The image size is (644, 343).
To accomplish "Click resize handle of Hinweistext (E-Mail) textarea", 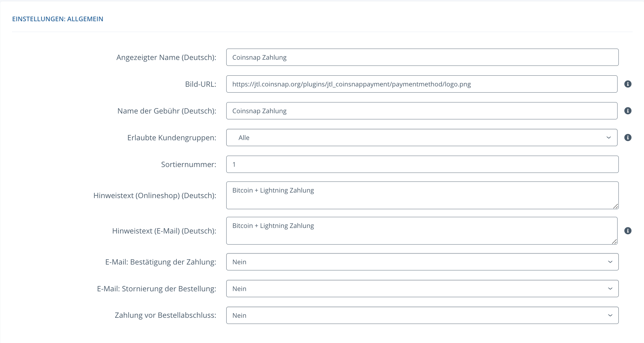I will click(x=614, y=241).
